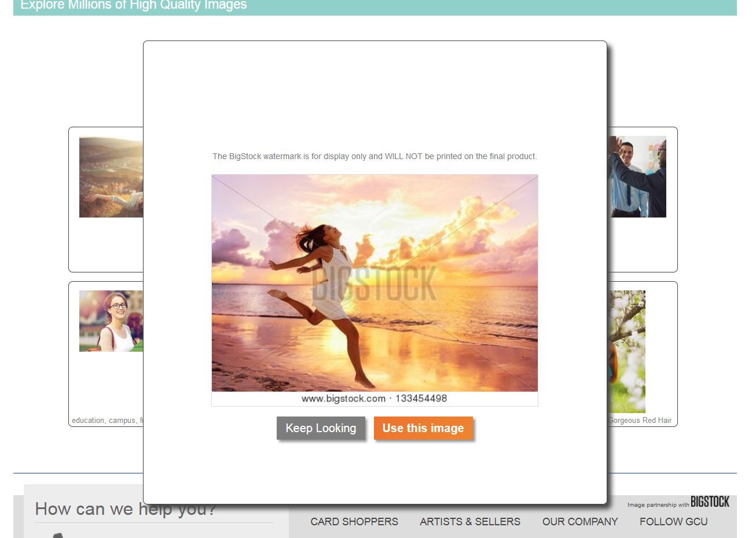Open the 'Gorgeous Red Hair' image link

click(x=640, y=420)
